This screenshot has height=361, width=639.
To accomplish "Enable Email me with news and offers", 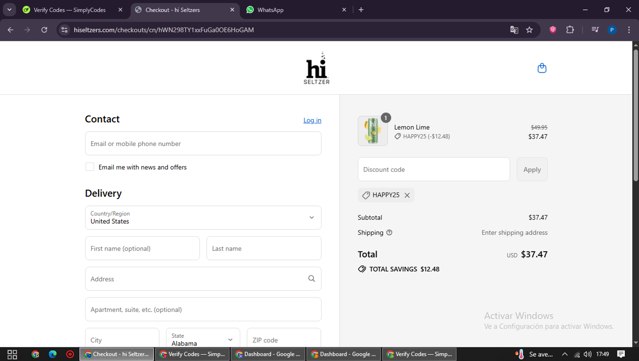I will tap(90, 167).
